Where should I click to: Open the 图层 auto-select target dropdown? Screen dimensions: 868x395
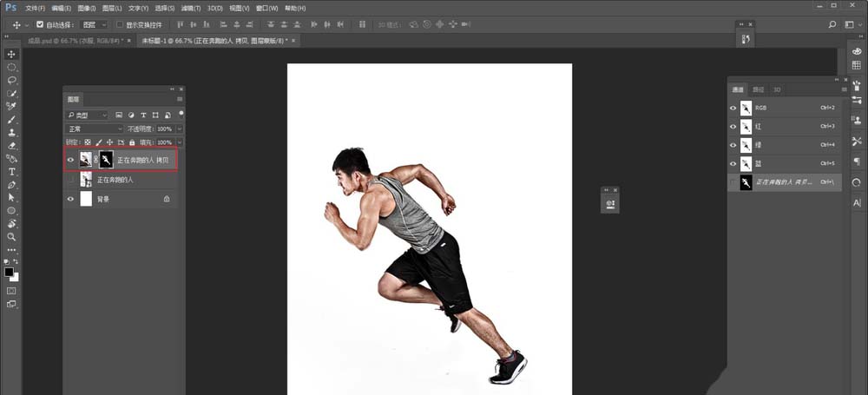pos(94,24)
